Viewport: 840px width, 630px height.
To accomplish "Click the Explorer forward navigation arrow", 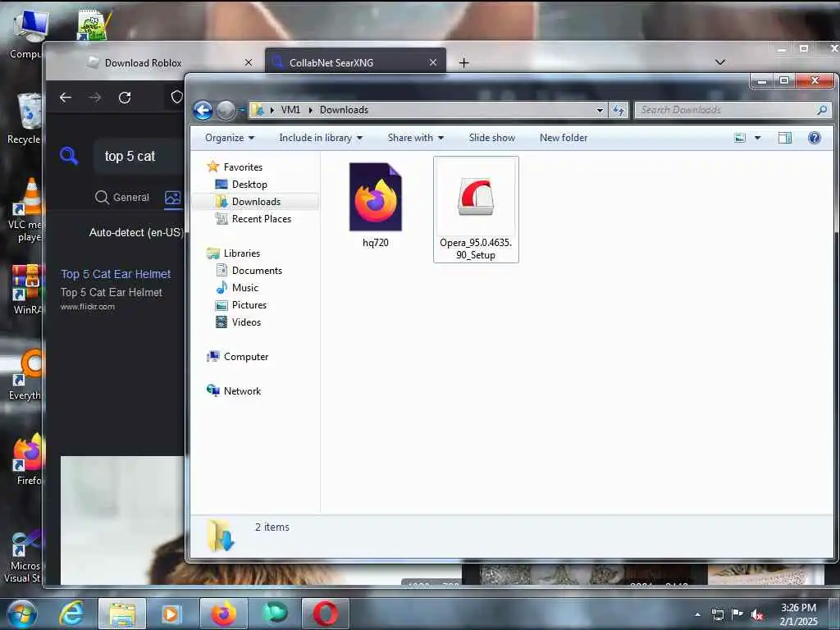I will 226,111.
